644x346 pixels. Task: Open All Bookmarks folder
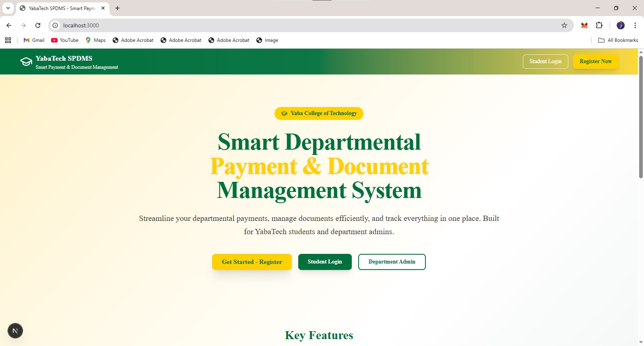click(x=618, y=40)
